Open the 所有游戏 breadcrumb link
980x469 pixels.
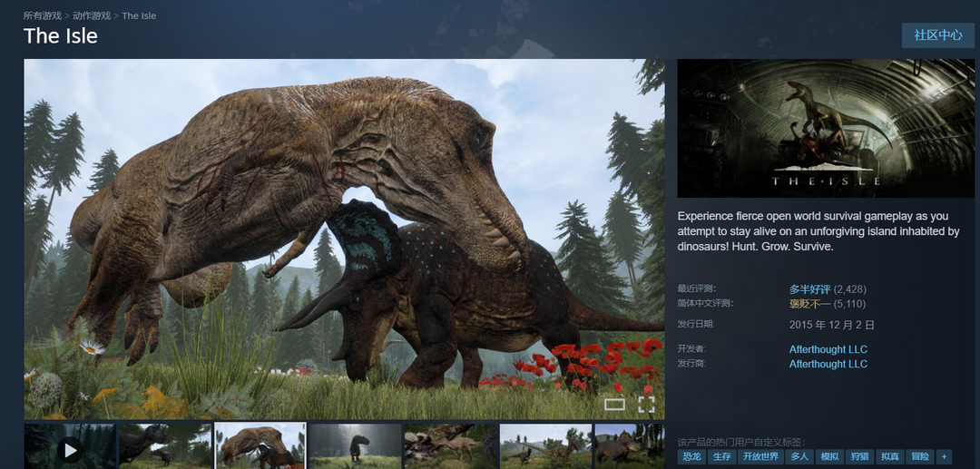pos(43,15)
